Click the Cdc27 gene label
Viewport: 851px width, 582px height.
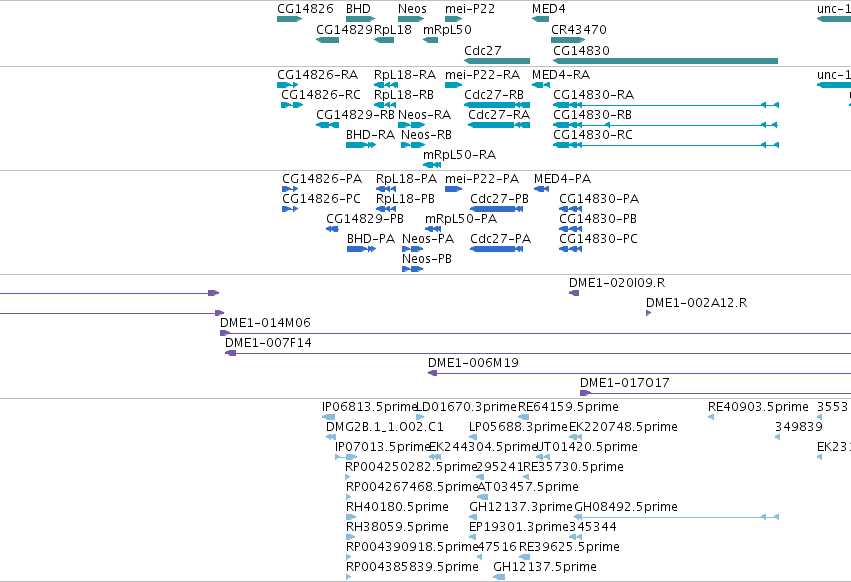pos(482,50)
